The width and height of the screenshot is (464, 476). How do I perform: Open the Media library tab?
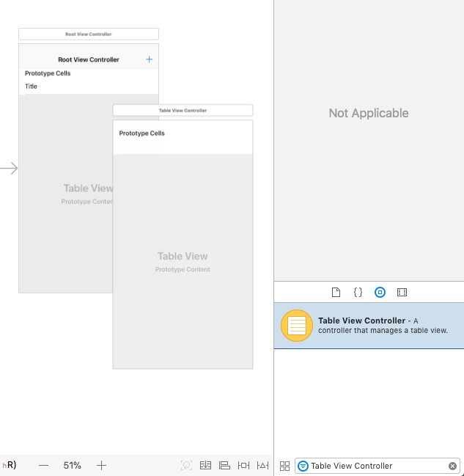point(402,292)
